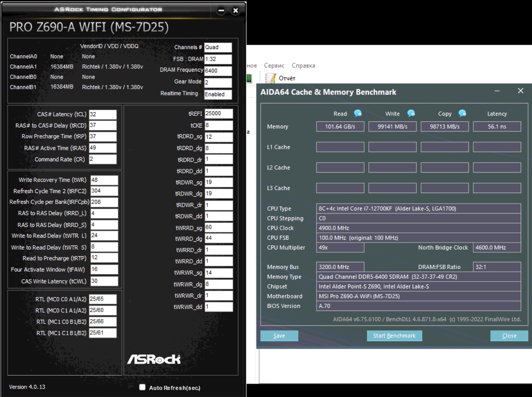Click the tRDWR_sg field
Viewport: 532px width, 397px height.
[219, 182]
